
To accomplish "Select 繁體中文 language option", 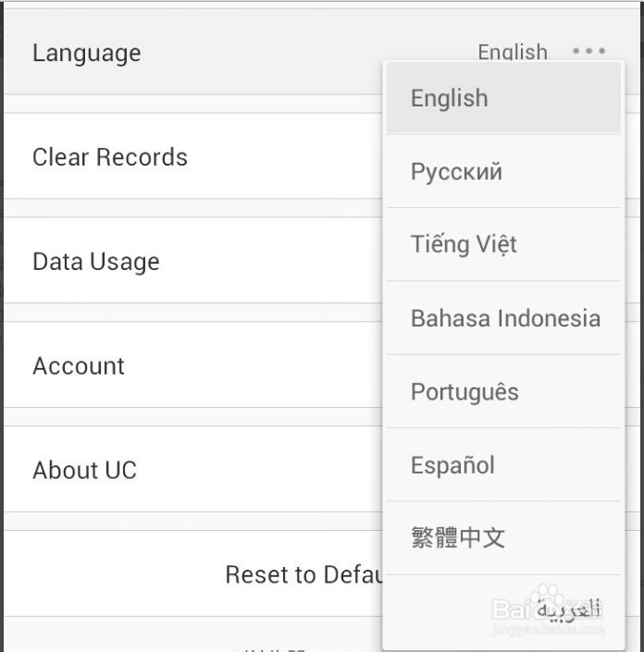I will pos(503,538).
